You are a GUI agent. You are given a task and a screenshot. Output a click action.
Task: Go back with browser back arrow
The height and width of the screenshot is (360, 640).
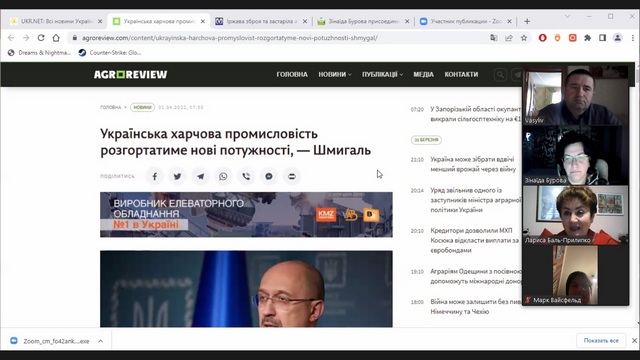[x=11, y=38]
